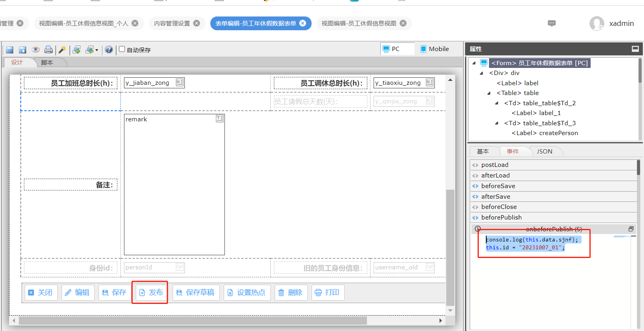Click the floppy disk save-as icon
The width and height of the screenshot is (644, 331).
tap(23, 50)
